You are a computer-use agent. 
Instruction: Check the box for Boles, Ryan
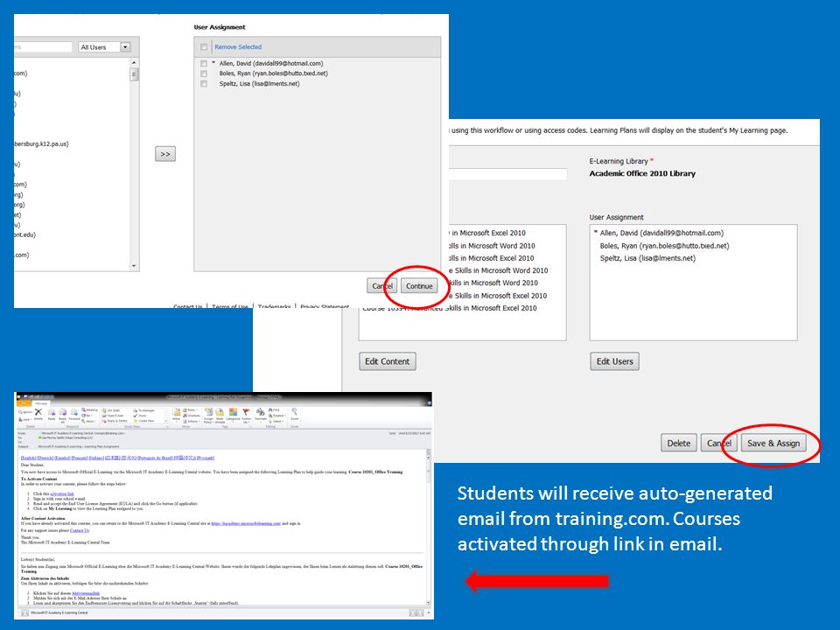click(204, 73)
